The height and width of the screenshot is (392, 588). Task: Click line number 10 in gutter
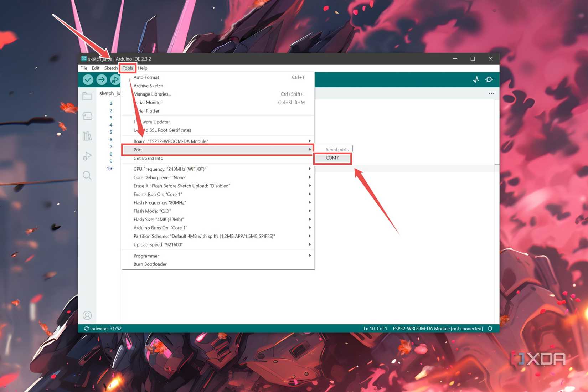tap(109, 169)
